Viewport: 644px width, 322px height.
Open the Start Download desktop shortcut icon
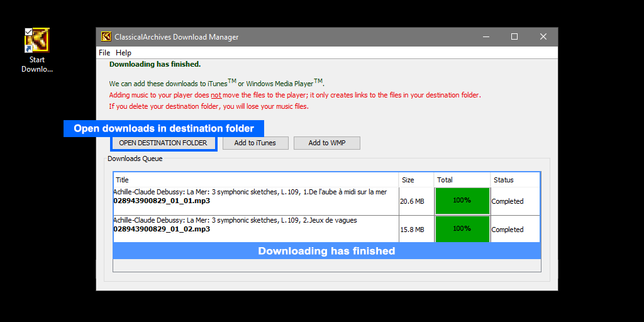[37, 41]
